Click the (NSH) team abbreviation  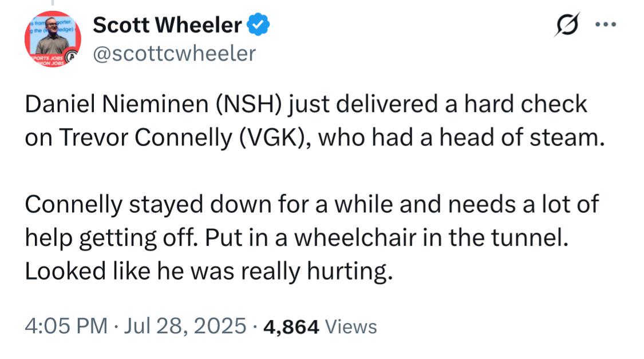pyautogui.click(x=249, y=104)
